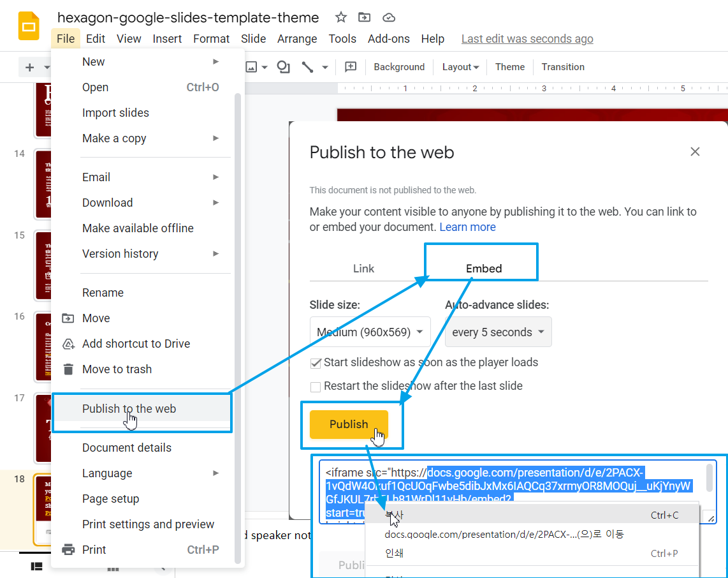Select Publish to the web menu item

coord(142,409)
